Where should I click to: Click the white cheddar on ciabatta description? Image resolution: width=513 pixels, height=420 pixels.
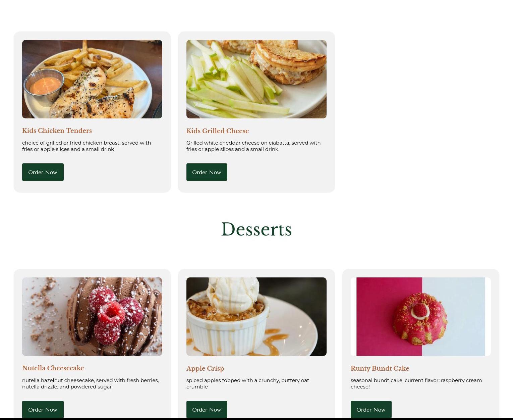tap(253, 146)
